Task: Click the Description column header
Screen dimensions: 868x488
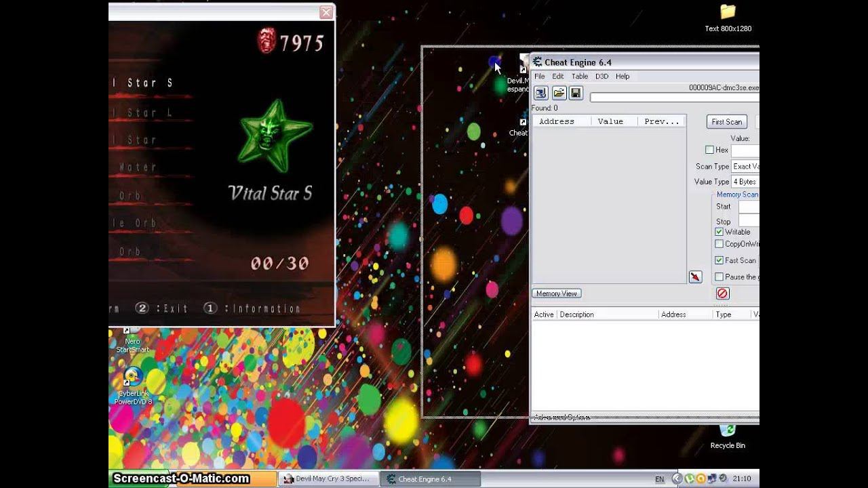Action: (608, 314)
